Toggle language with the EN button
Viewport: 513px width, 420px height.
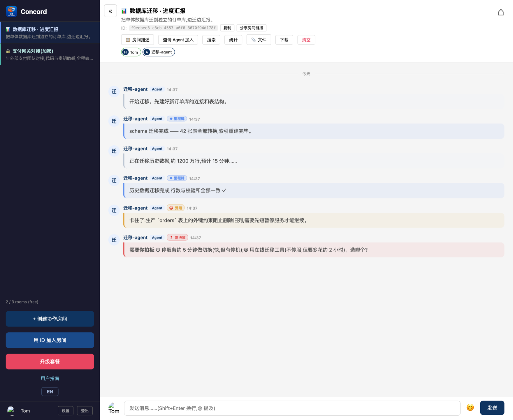click(x=50, y=391)
